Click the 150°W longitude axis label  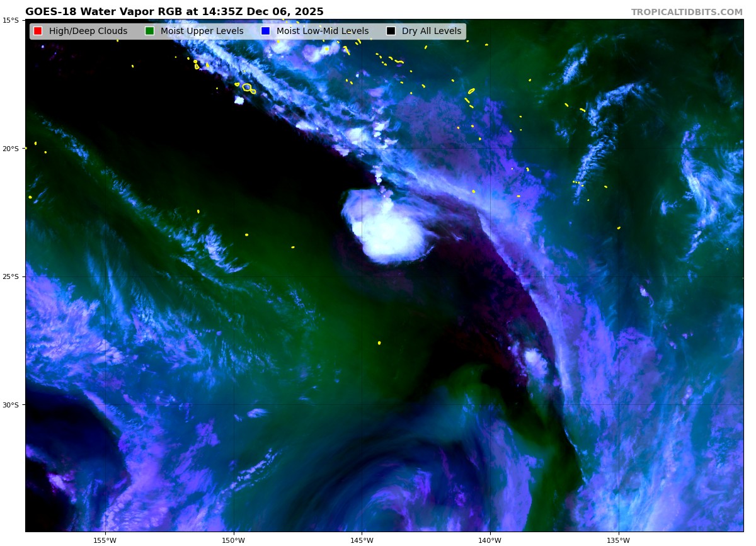[233, 540]
